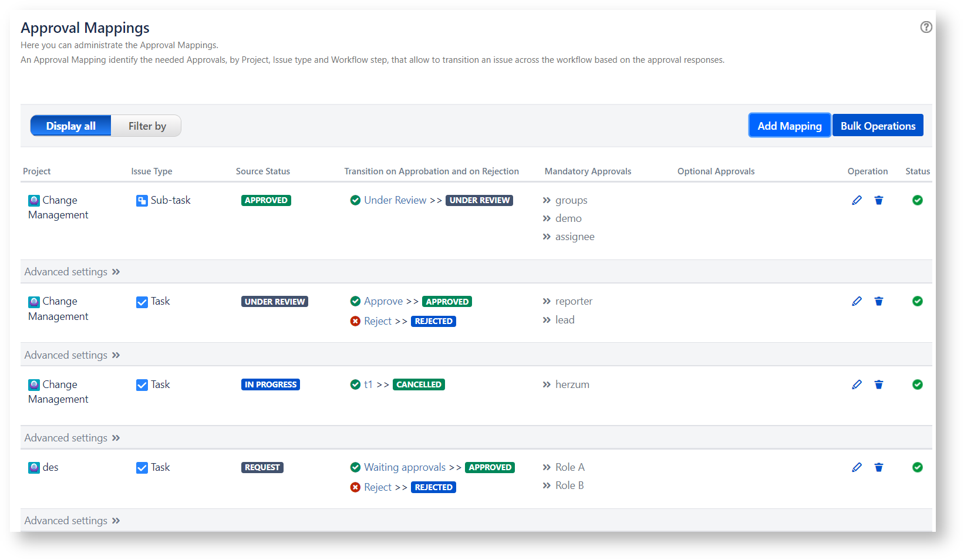
Task: Open Bulk Operations
Action: [x=878, y=126]
